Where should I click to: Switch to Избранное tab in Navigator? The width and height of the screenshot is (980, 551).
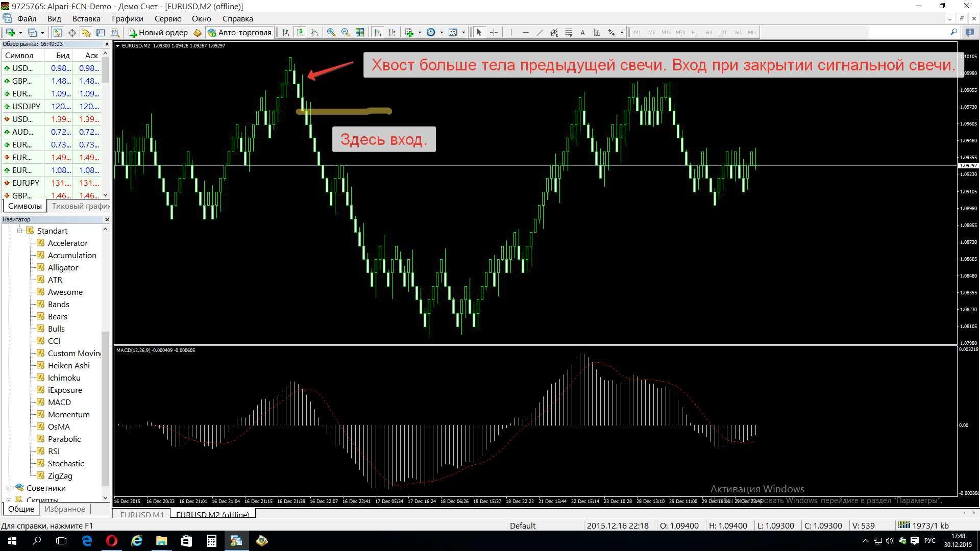[x=65, y=509]
